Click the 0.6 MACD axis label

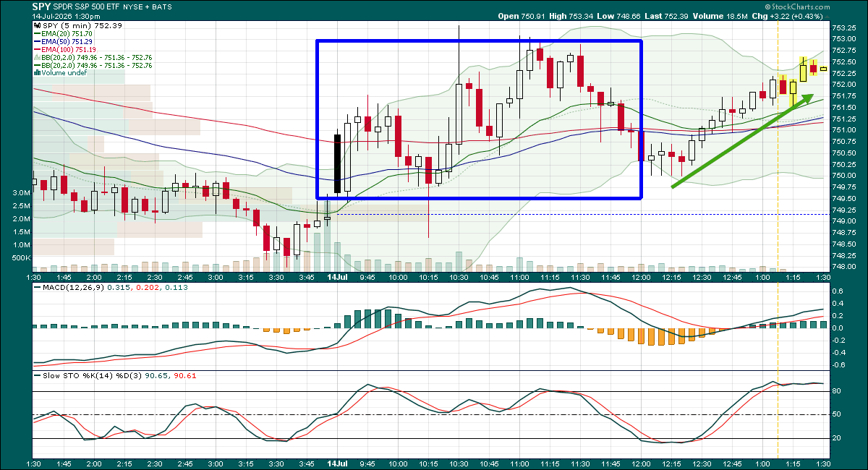coord(838,291)
